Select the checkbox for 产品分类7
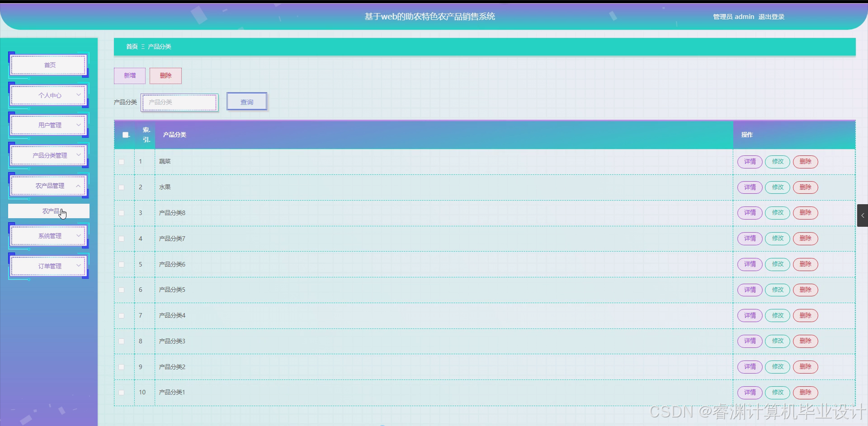The image size is (868, 426). pyautogui.click(x=121, y=239)
